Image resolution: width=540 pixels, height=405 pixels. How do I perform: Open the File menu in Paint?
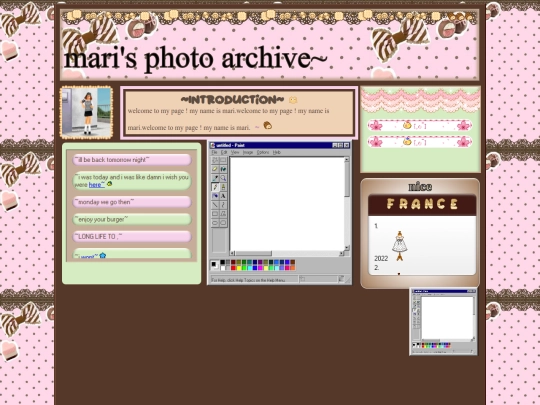click(214, 152)
